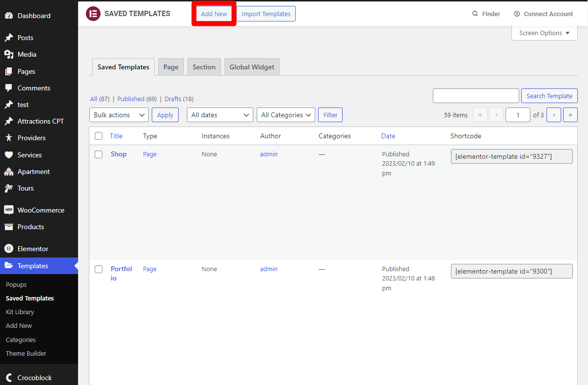This screenshot has height=385, width=588.
Task: Open the All Categories dropdown
Action: click(x=285, y=115)
